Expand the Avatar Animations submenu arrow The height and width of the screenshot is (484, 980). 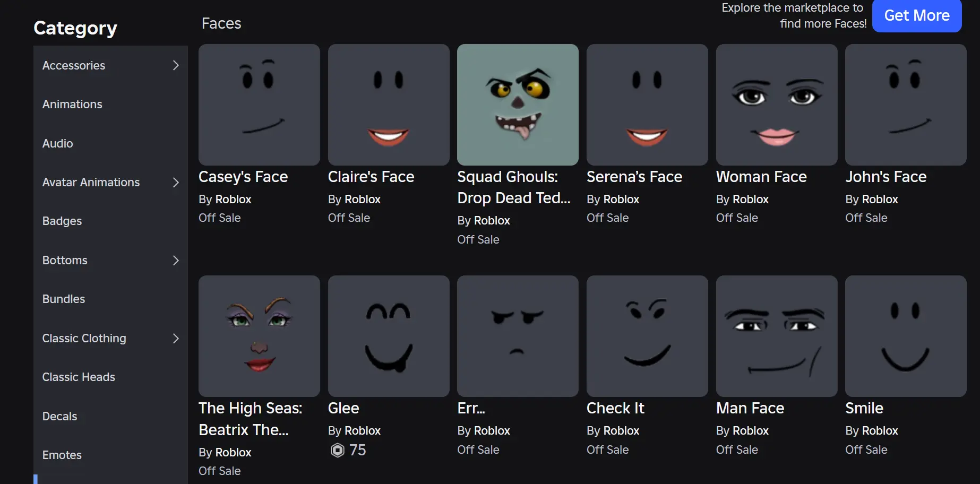point(176,183)
